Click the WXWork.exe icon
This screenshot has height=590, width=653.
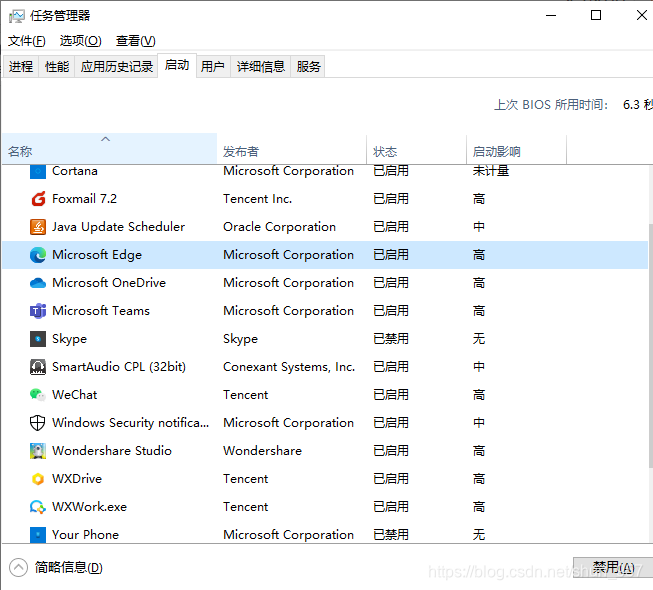38,507
